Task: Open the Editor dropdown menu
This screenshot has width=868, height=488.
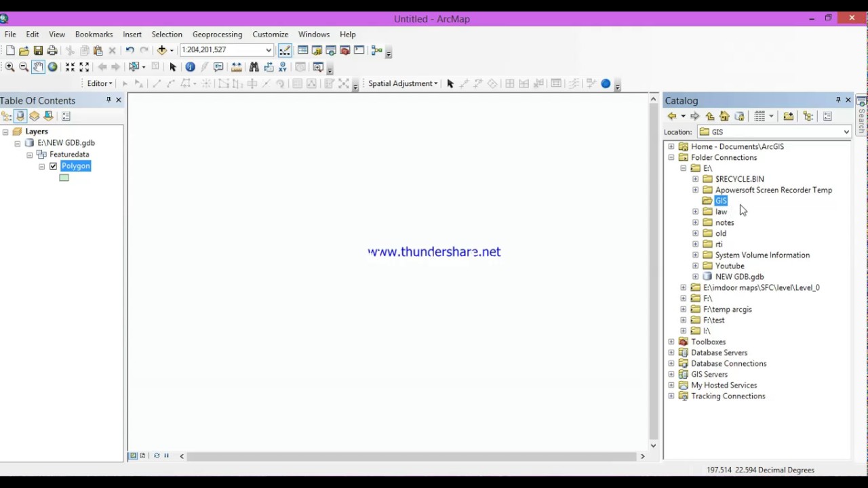Action: (100, 83)
